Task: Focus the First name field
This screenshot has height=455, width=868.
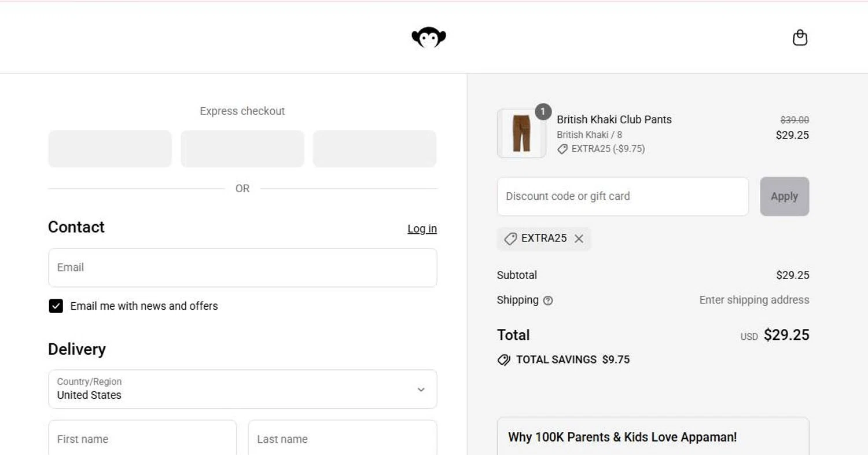Action: click(142, 439)
